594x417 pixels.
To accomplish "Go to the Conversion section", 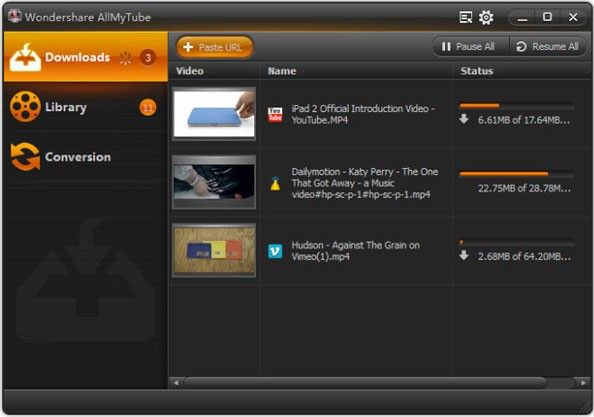I will [86, 157].
